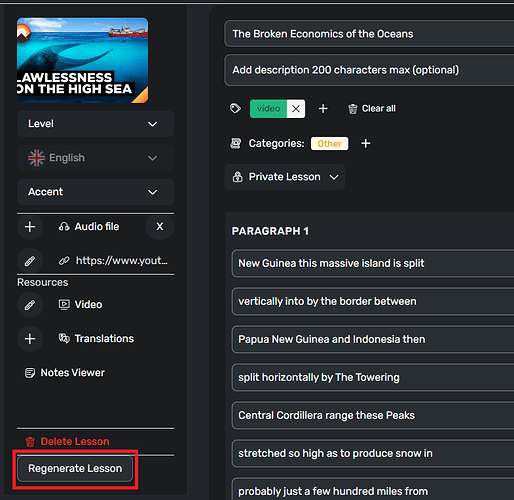Click the description input field
This screenshot has height=500, width=514.
tap(369, 70)
